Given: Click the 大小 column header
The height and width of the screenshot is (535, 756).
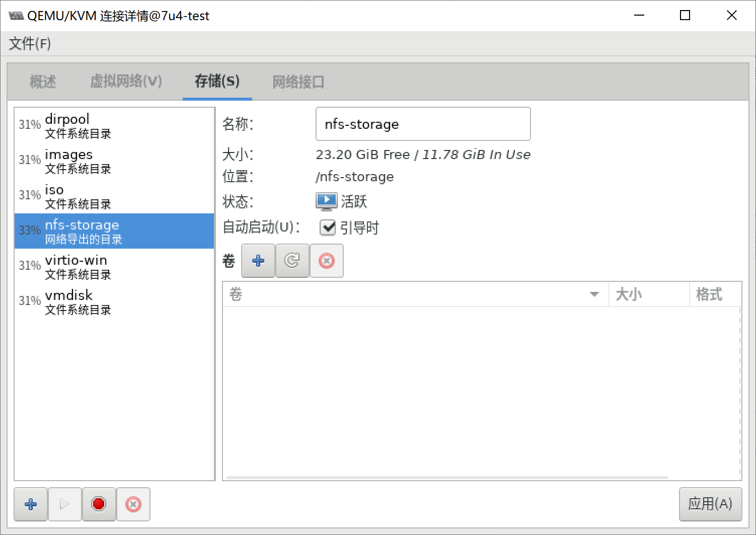Looking at the screenshot, I should coord(649,294).
